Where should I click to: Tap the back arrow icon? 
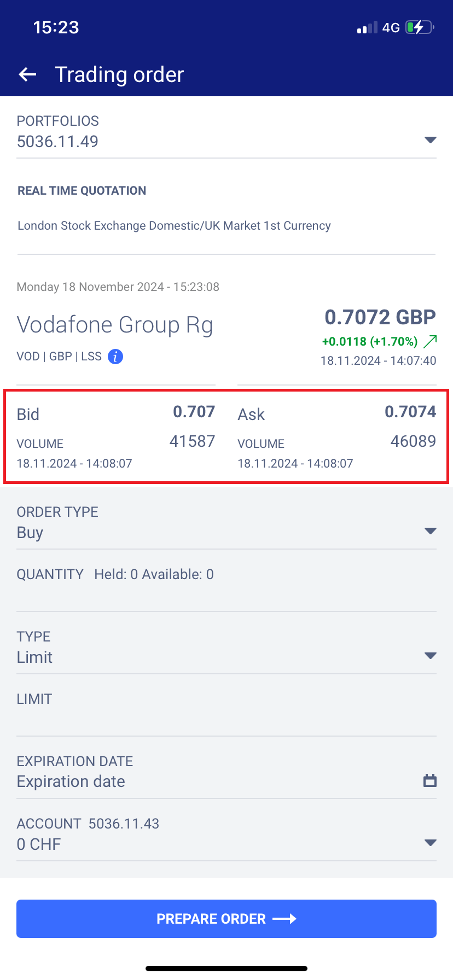pos(27,74)
